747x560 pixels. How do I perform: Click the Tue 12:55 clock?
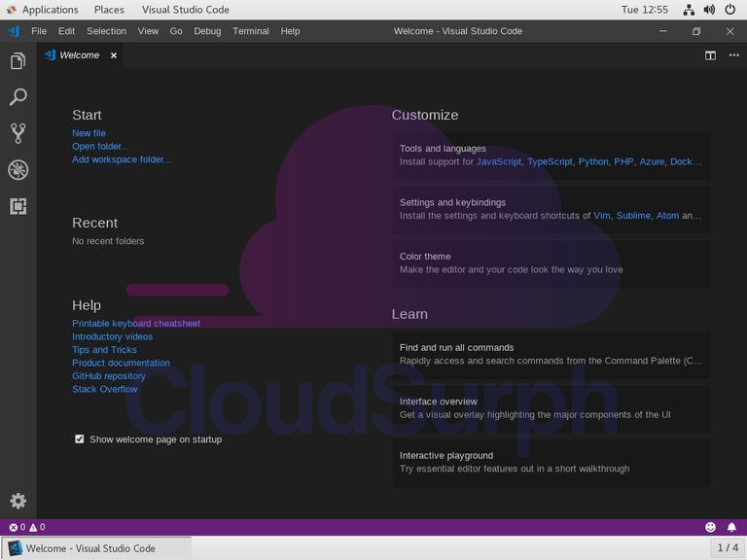coord(644,10)
